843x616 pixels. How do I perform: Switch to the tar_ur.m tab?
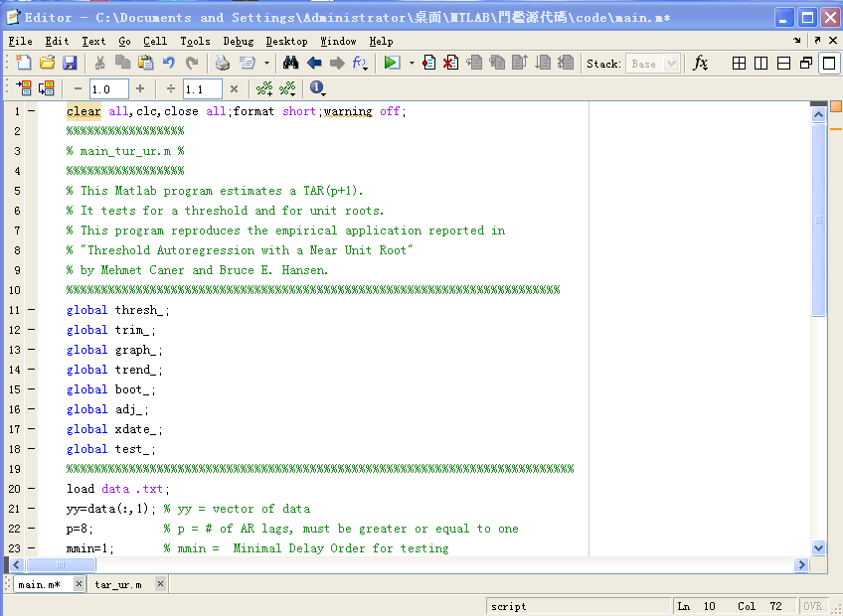tap(118, 584)
